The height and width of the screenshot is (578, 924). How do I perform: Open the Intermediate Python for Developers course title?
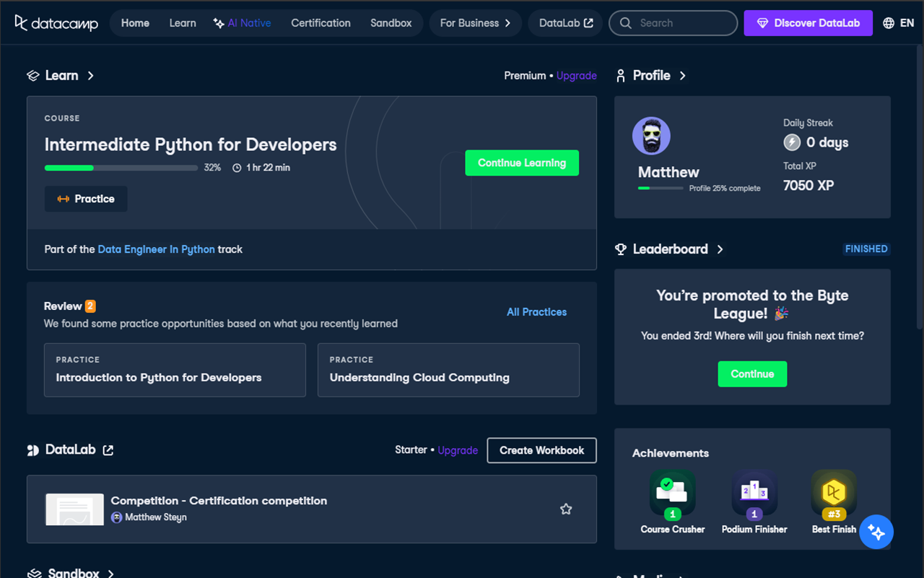[191, 144]
